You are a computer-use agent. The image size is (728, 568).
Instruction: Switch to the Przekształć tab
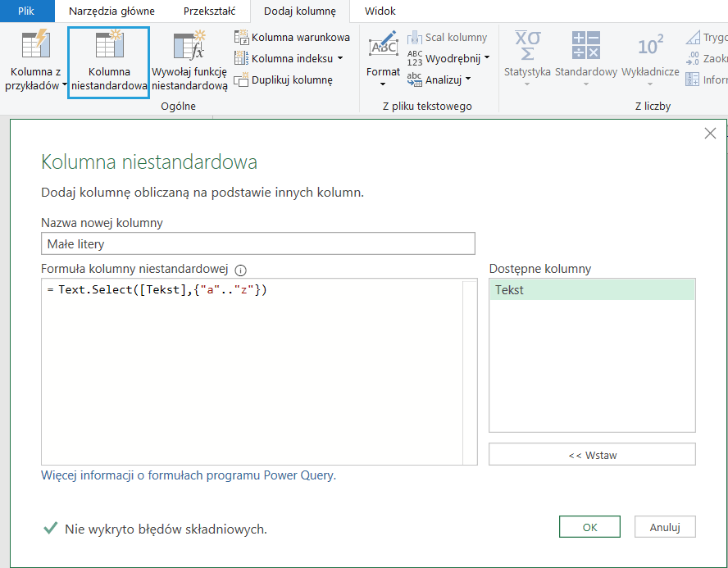tap(209, 11)
